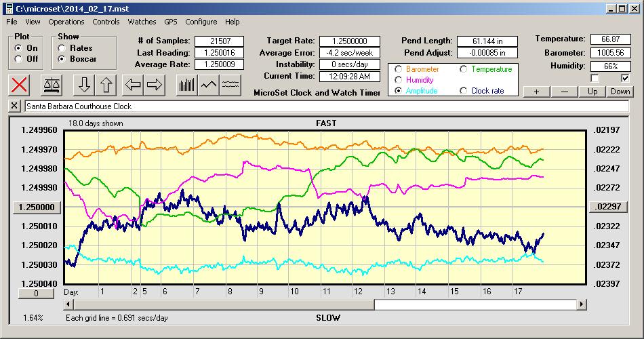This screenshot has height=339, width=644.
Task: Choose Barometer trace radio button
Action: [398, 69]
